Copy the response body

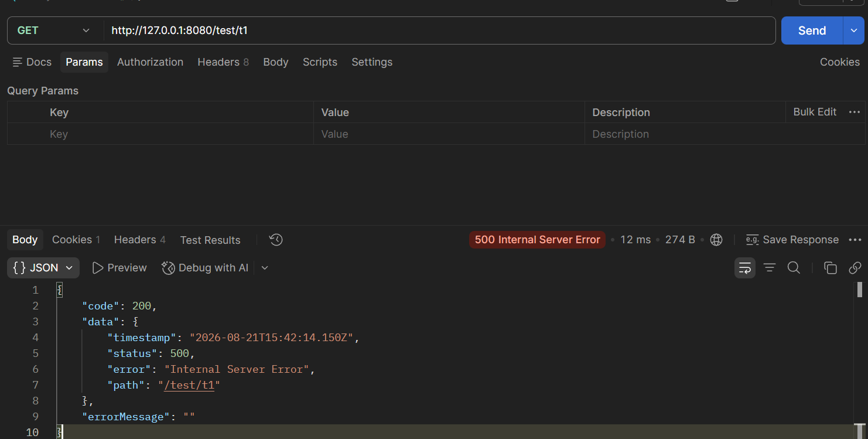pos(831,268)
